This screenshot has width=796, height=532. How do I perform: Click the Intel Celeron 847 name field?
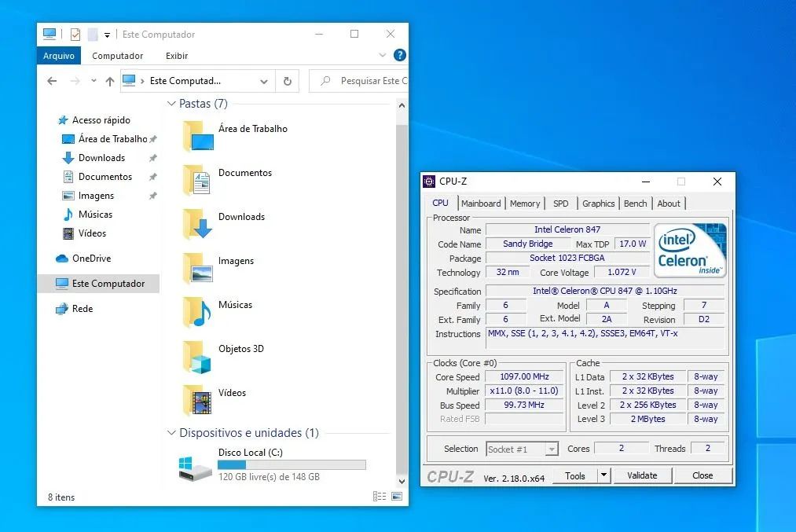567,229
